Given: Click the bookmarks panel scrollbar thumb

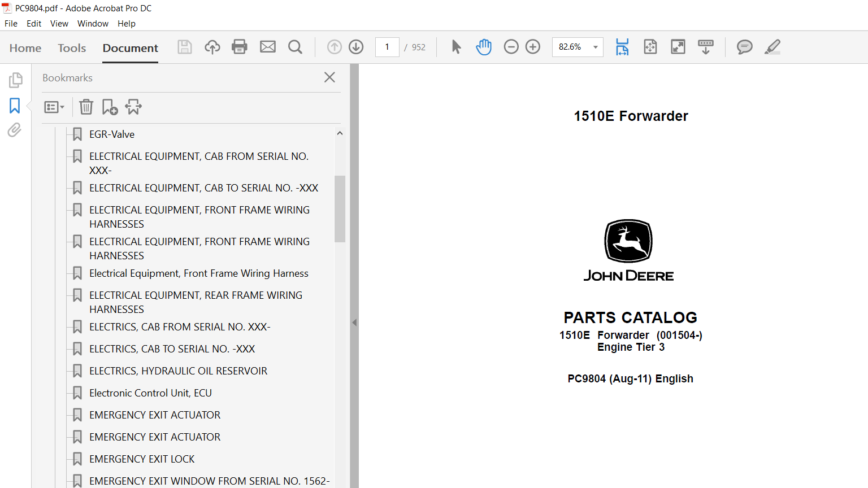Looking at the screenshot, I should (x=340, y=209).
